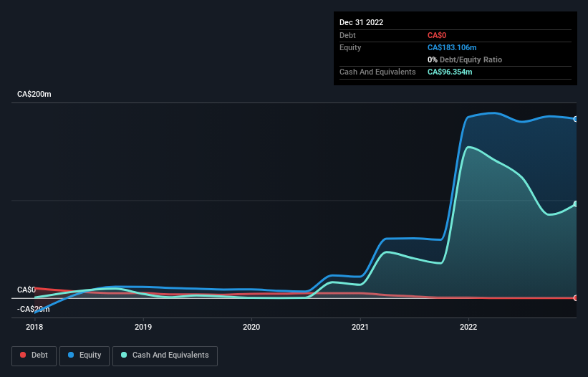The image size is (588, 377).
Task: Click the red Debt legend dot
Action: 23,355
